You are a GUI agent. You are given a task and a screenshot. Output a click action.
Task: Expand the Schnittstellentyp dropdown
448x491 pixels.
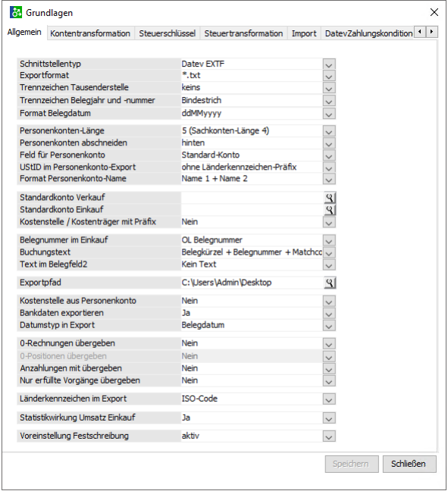(x=329, y=64)
